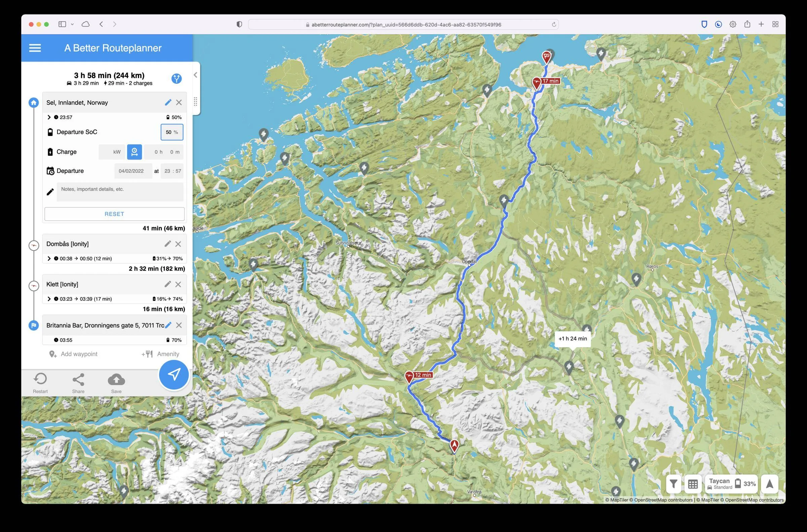The height and width of the screenshot is (532, 807).
Task: Show the Safari tab overview
Action: point(775,24)
